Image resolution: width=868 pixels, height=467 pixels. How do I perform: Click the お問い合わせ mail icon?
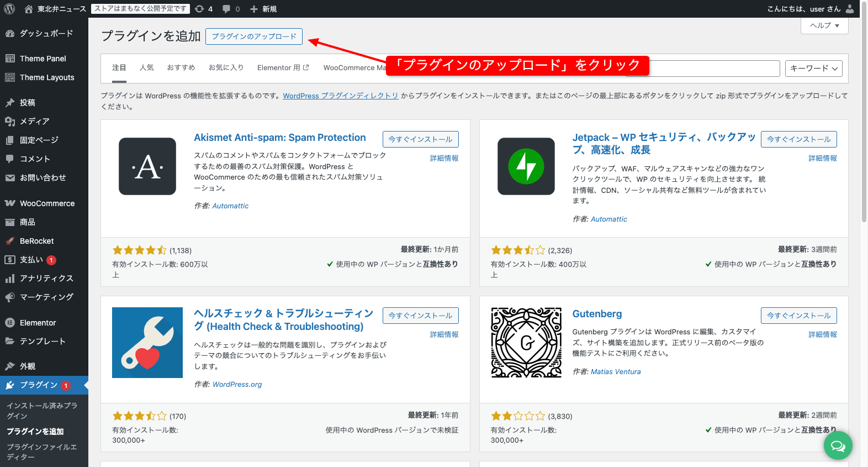click(10, 178)
